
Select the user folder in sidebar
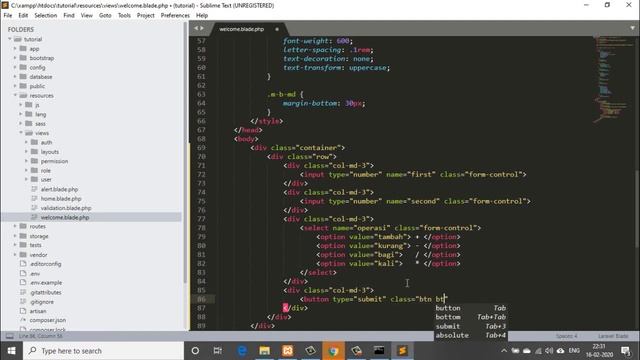coord(46,180)
